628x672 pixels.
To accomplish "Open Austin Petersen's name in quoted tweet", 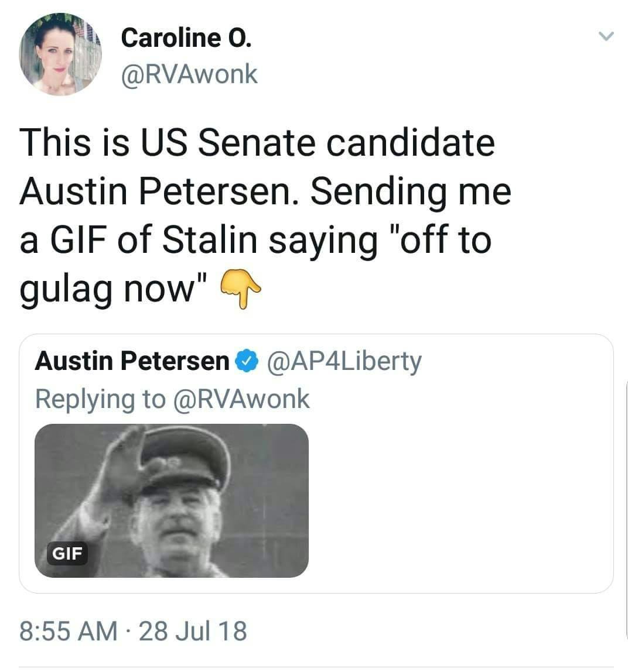I will [x=132, y=361].
